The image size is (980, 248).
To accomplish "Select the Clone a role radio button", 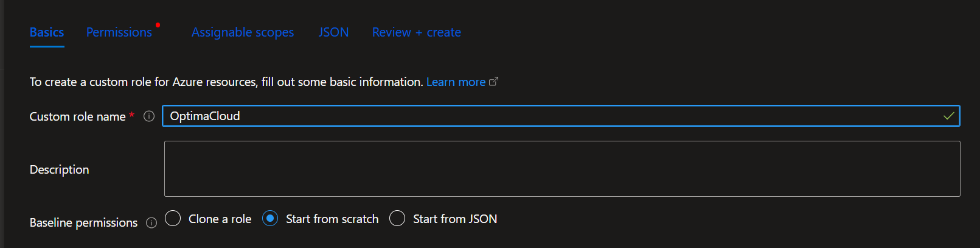I will [x=173, y=218].
